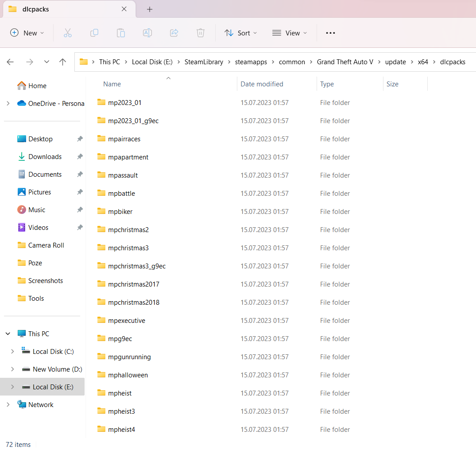Select the dlcpacks tab
This screenshot has width=476, height=450.
69,9
